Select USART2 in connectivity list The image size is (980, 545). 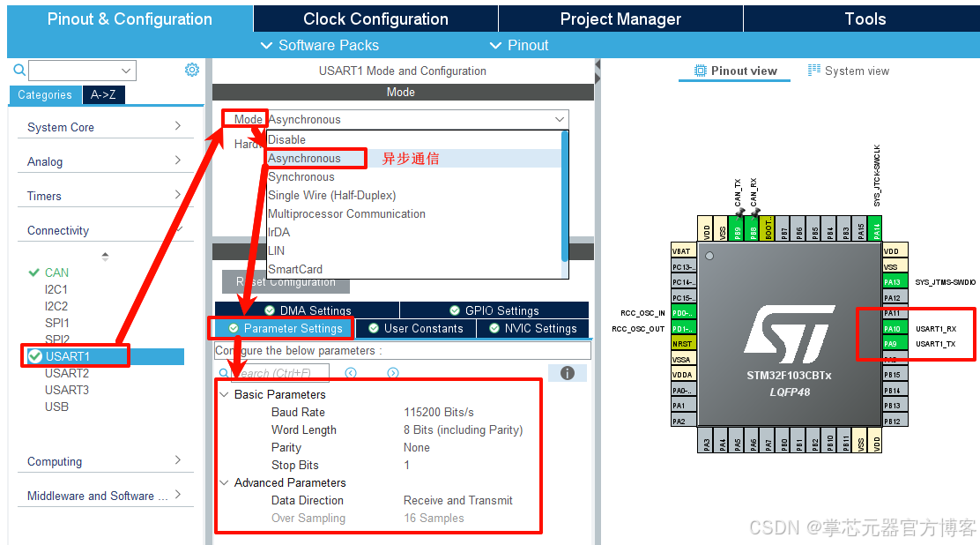tap(67, 374)
